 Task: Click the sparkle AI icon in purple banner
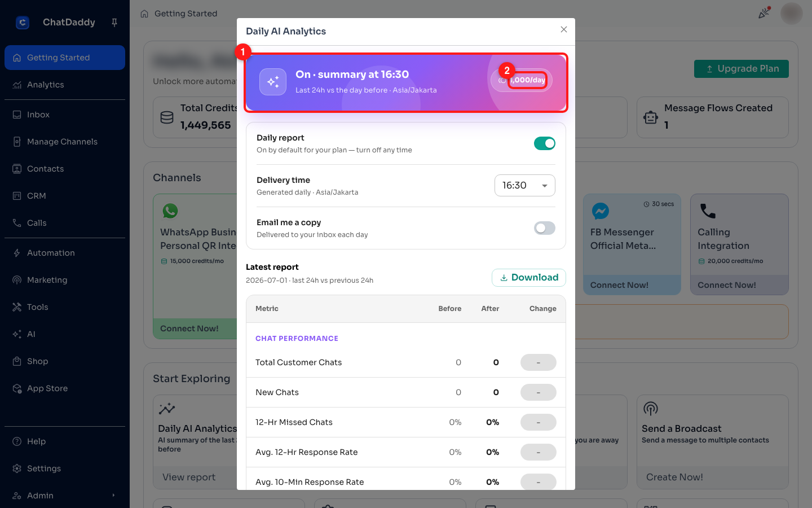click(273, 82)
